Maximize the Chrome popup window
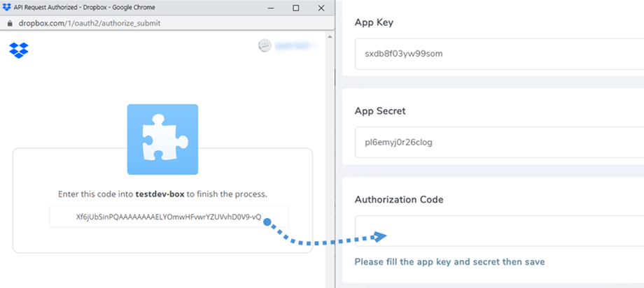 295,8
